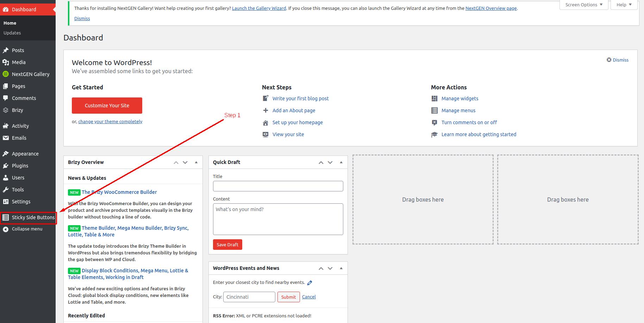Submit the city for events

pyautogui.click(x=289, y=297)
